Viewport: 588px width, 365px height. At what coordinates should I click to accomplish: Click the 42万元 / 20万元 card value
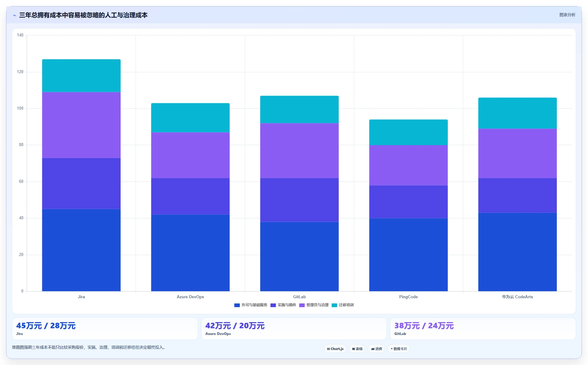[235, 326]
